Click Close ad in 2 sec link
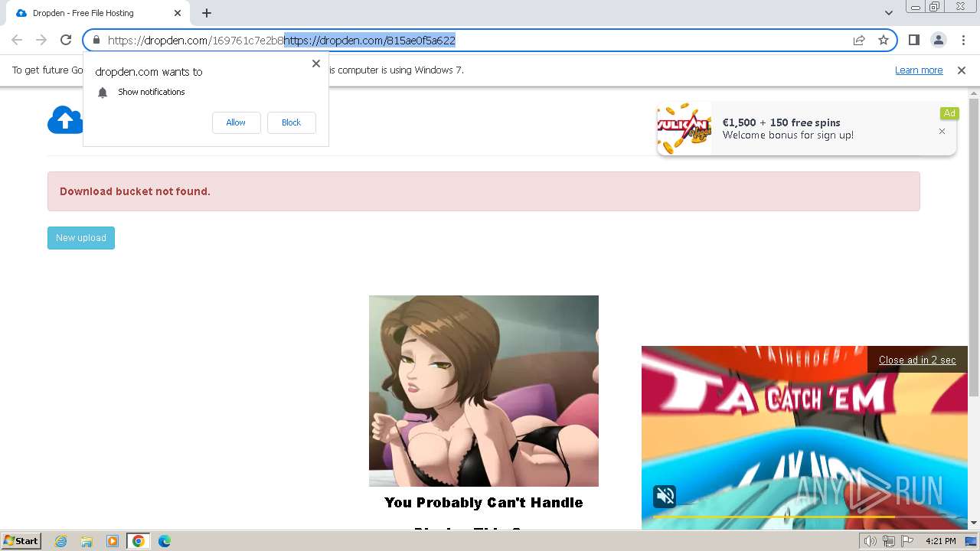Viewport: 980px width, 551px height. (917, 360)
